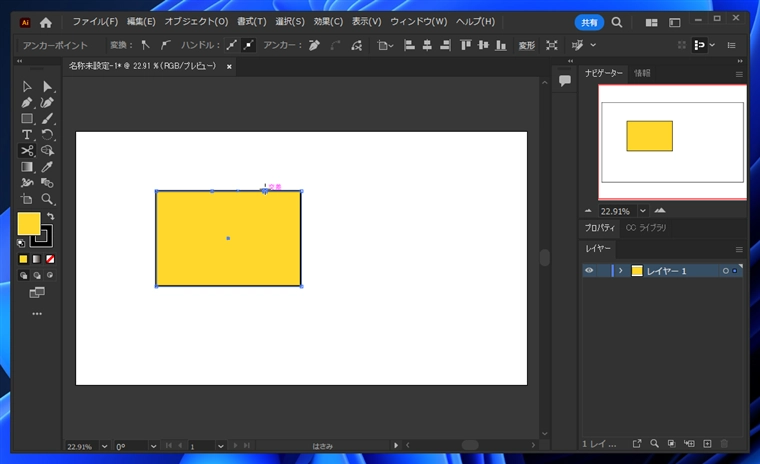
Task: Swap fill and stroke colors
Action: click(x=50, y=216)
